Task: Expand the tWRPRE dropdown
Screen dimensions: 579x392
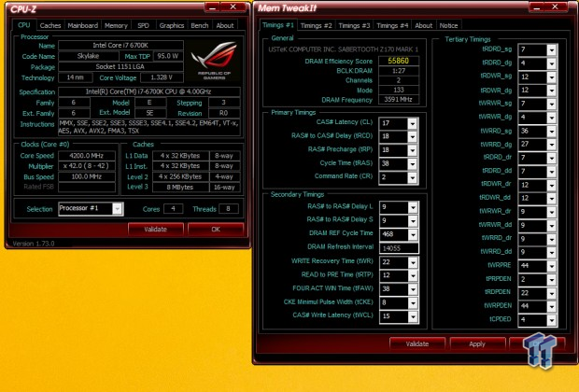Action: [551, 266]
